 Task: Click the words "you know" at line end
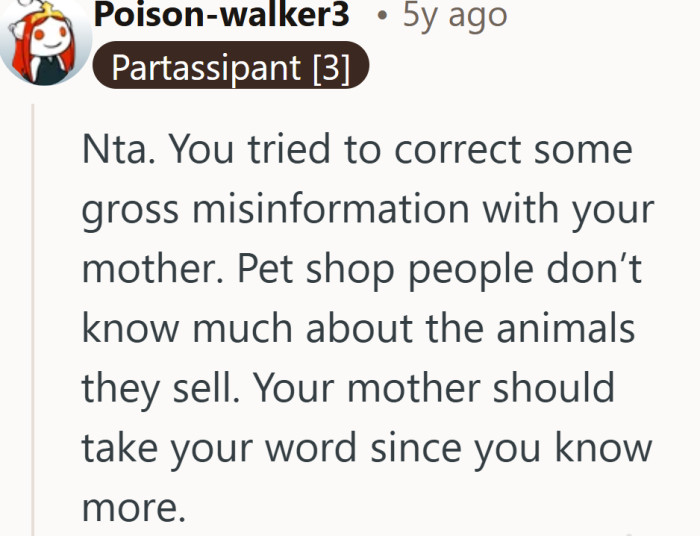coord(562,448)
